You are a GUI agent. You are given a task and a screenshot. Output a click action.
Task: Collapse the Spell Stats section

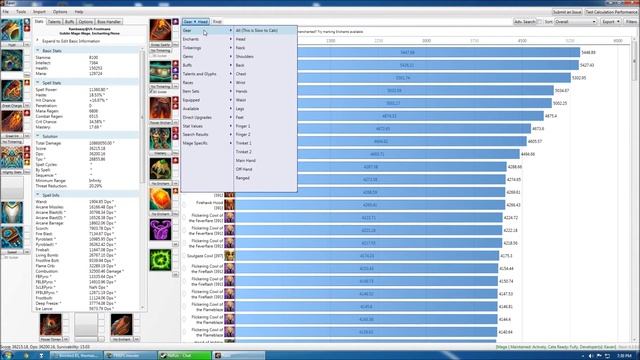38,82
